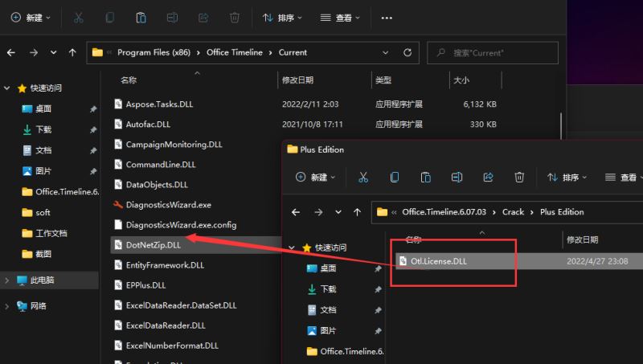Sort by 类型 column in Current window
This screenshot has height=364, width=643.
pos(383,80)
